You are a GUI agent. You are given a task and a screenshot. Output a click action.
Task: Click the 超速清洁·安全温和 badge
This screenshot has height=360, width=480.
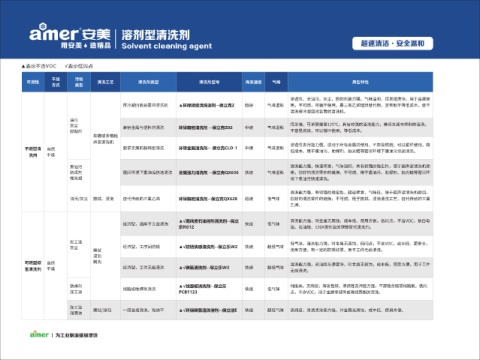(x=393, y=43)
